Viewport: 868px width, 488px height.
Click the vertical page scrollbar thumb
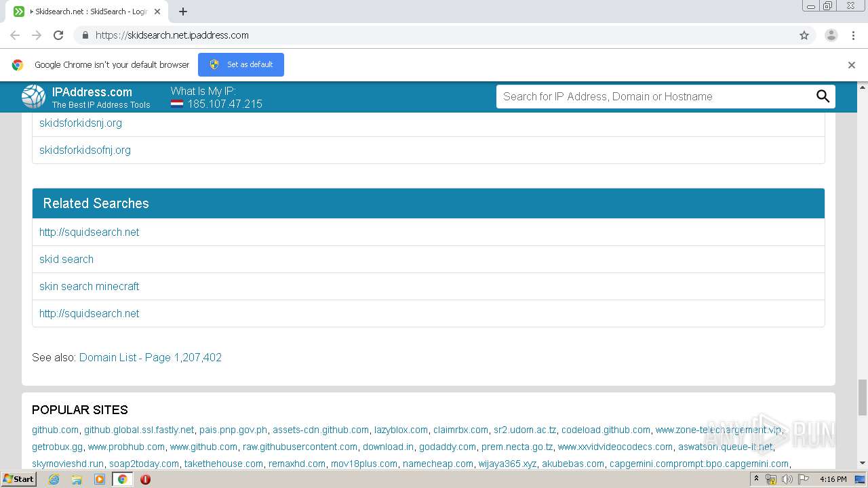point(863,397)
